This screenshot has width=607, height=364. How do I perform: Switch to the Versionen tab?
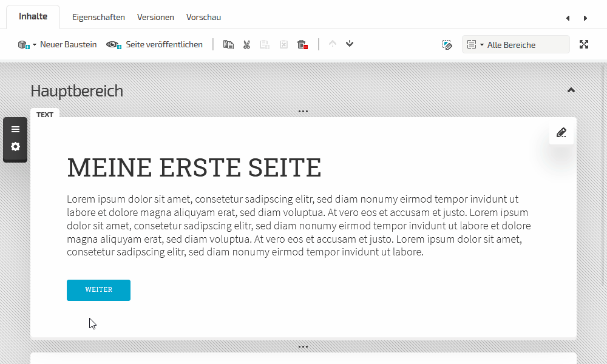pyautogui.click(x=155, y=17)
